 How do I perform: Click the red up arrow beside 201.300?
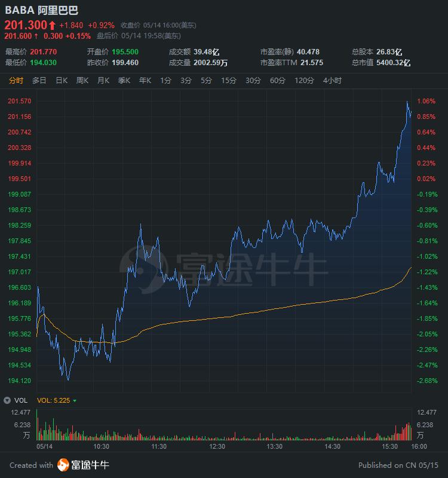[52, 25]
